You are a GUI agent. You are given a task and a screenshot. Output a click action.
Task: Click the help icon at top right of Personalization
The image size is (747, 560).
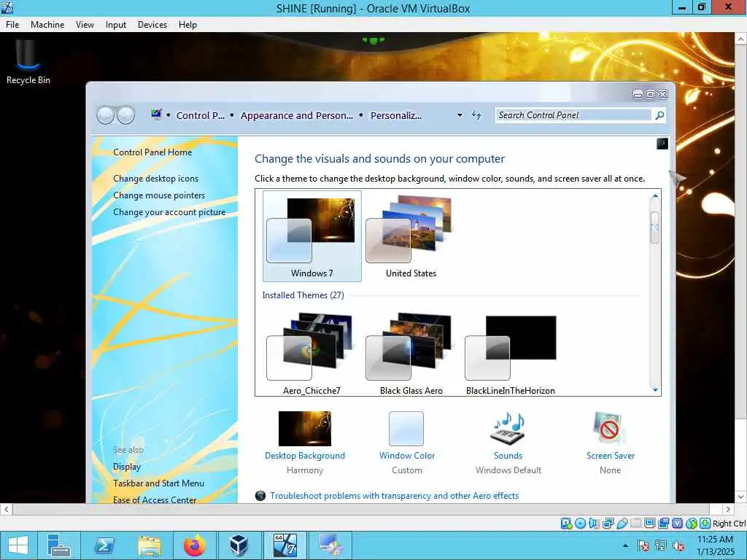click(x=662, y=144)
